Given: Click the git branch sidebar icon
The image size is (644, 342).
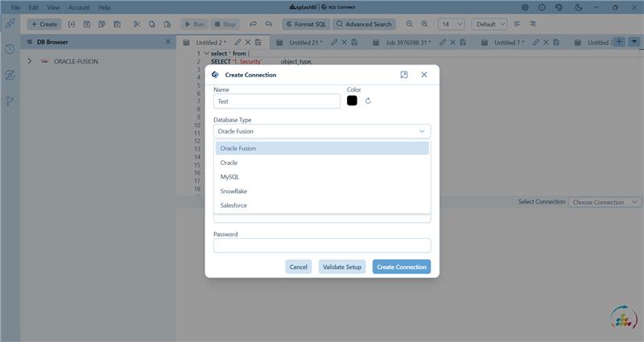Looking at the screenshot, I should (x=10, y=101).
